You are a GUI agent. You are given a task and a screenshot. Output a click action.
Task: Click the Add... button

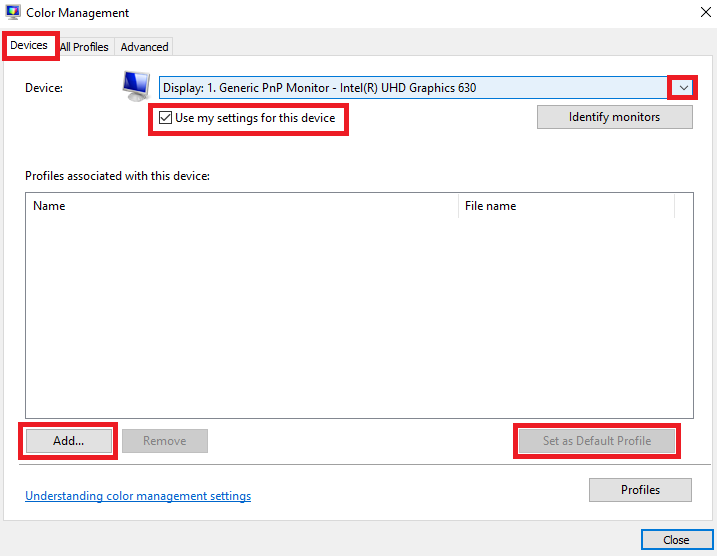click(69, 441)
